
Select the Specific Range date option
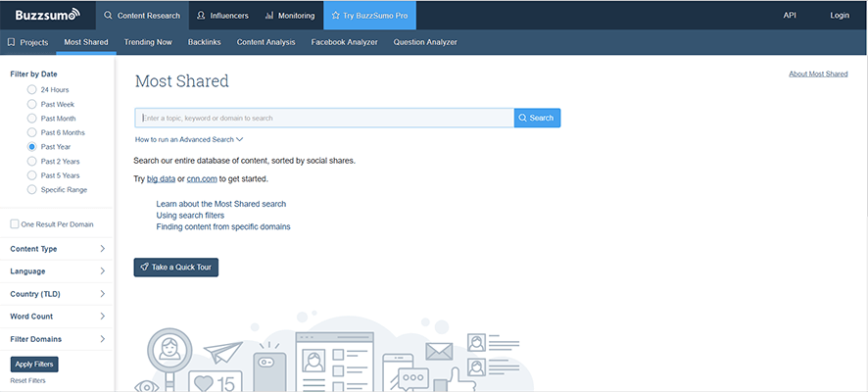pos(31,190)
